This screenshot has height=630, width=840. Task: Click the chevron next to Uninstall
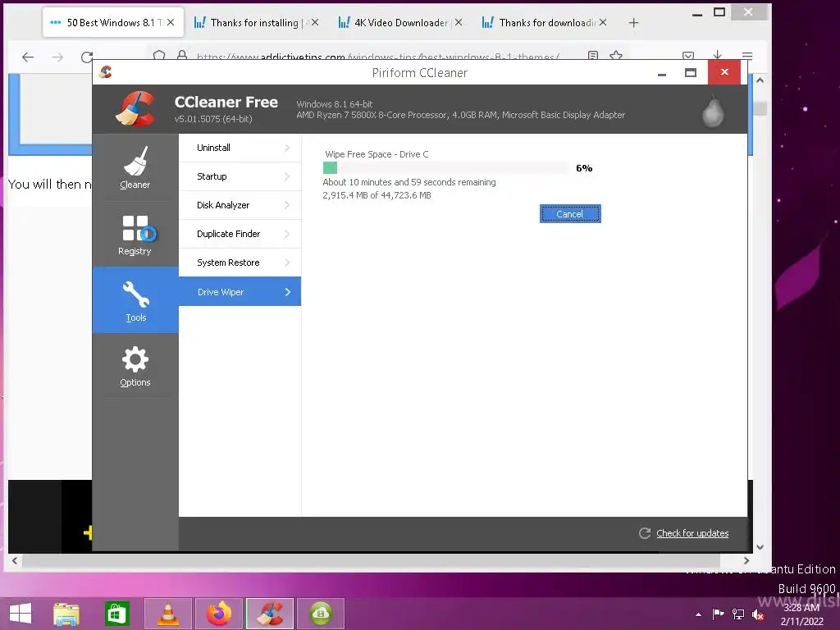(288, 148)
